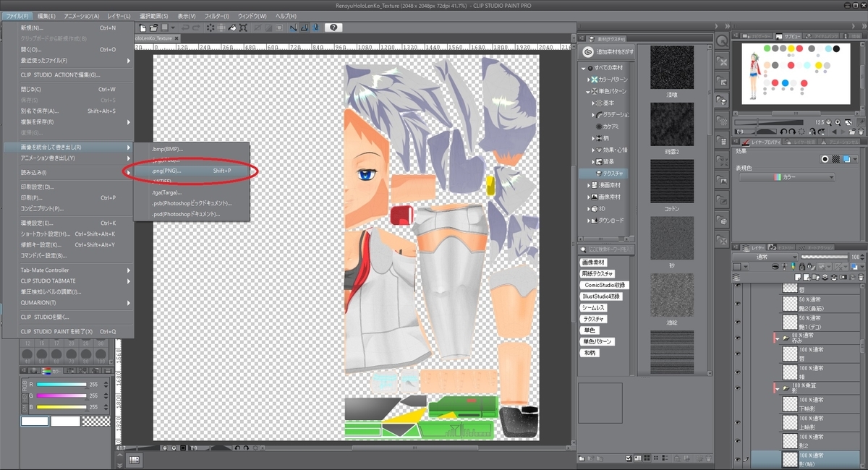Open the layer blending mode 通常 dropdown
The height and width of the screenshot is (470, 868).
pos(765,257)
